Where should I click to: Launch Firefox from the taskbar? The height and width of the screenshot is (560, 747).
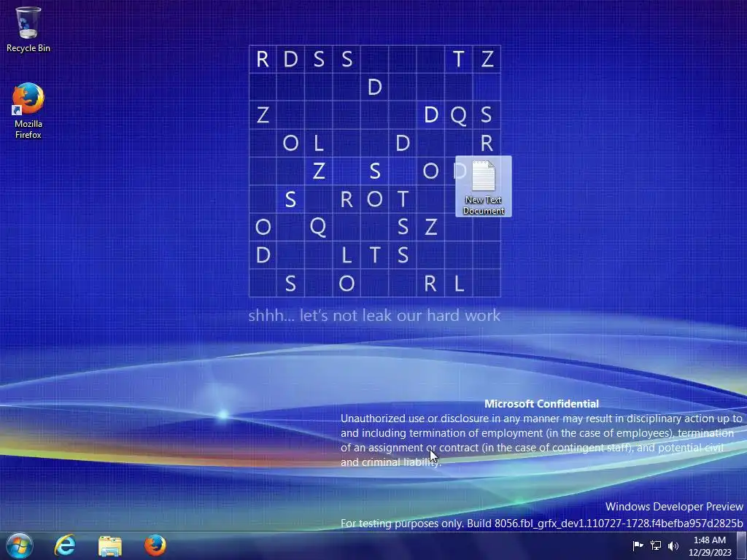coord(155,545)
